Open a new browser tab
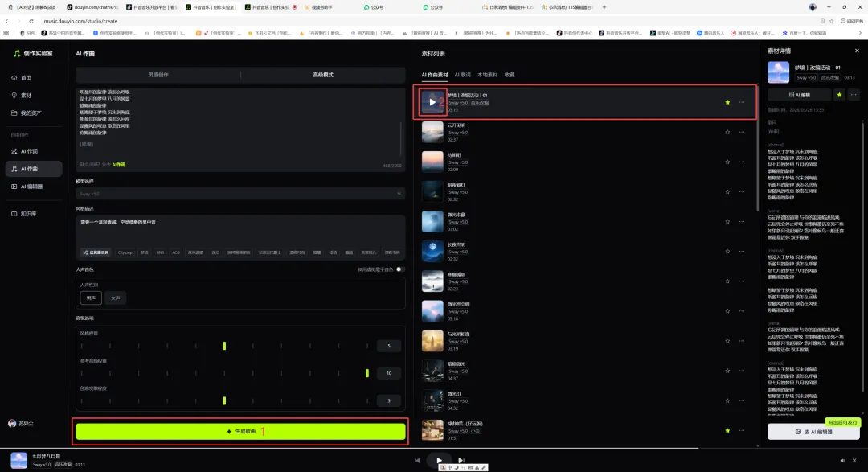The image size is (868, 472). [604, 7]
